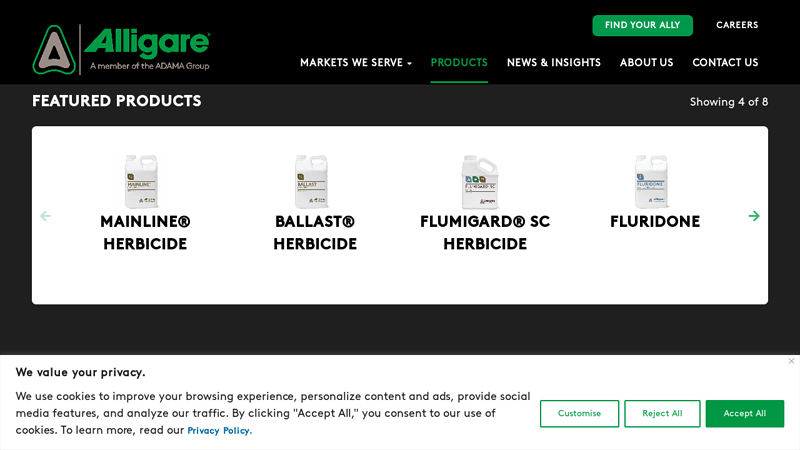Expand the Markets We Serve dropdown
Image resolution: width=800 pixels, height=450 pixels.
[x=356, y=62]
